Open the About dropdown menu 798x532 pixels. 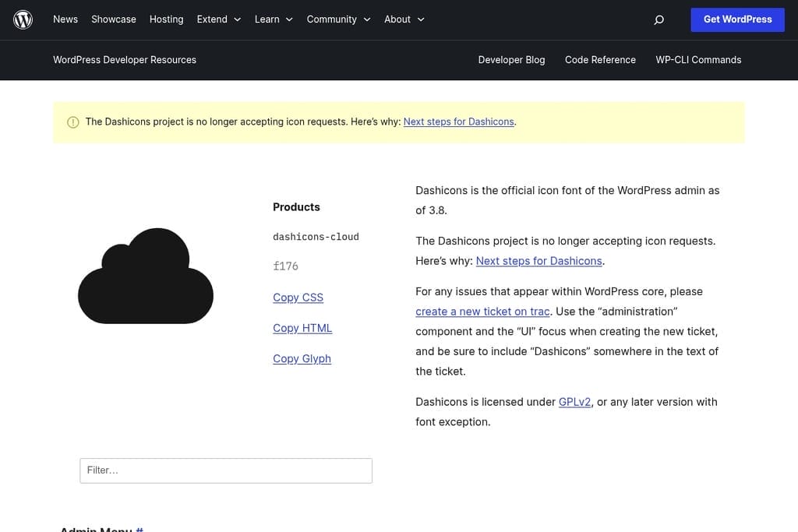click(404, 19)
